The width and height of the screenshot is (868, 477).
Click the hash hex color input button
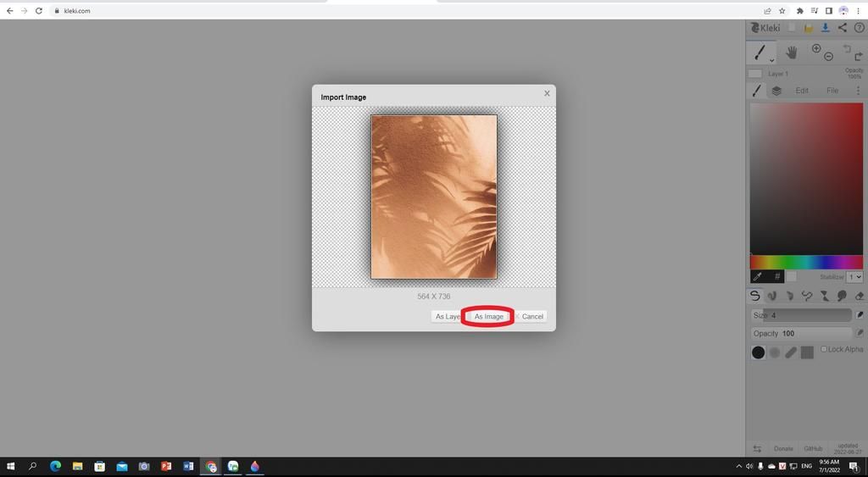776,276
